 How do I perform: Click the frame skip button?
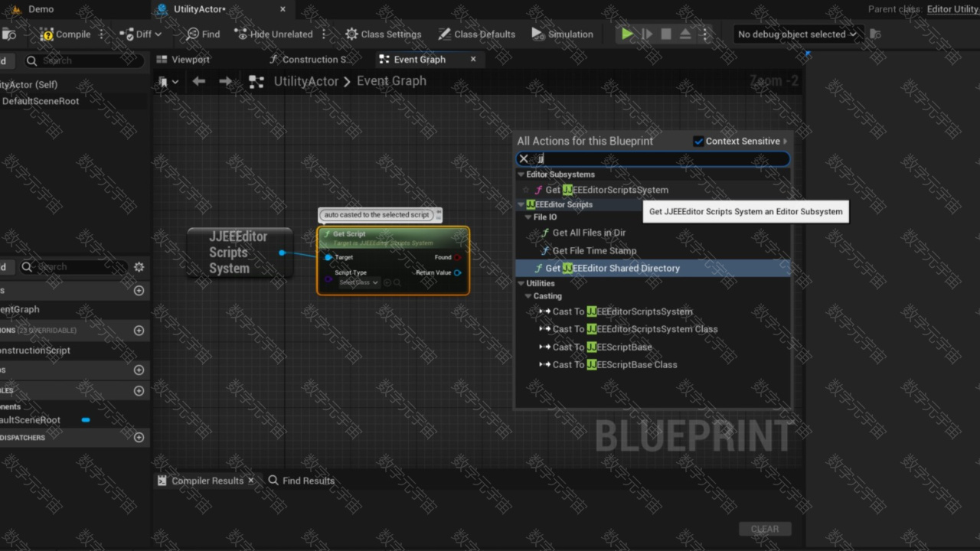pos(647,34)
